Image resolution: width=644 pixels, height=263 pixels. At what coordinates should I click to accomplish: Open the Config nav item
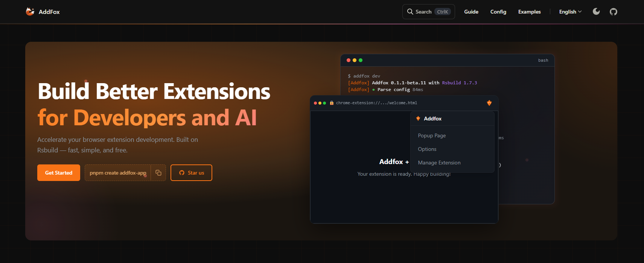[x=498, y=12]
